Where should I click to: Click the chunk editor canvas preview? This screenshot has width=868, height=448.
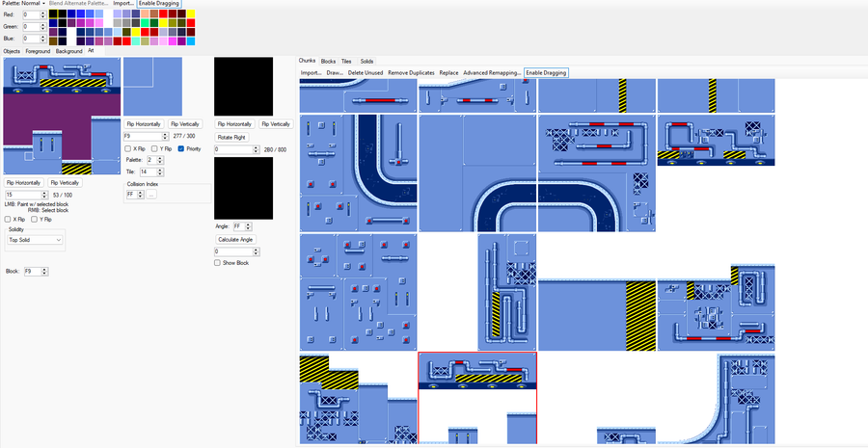coord(62,117)
